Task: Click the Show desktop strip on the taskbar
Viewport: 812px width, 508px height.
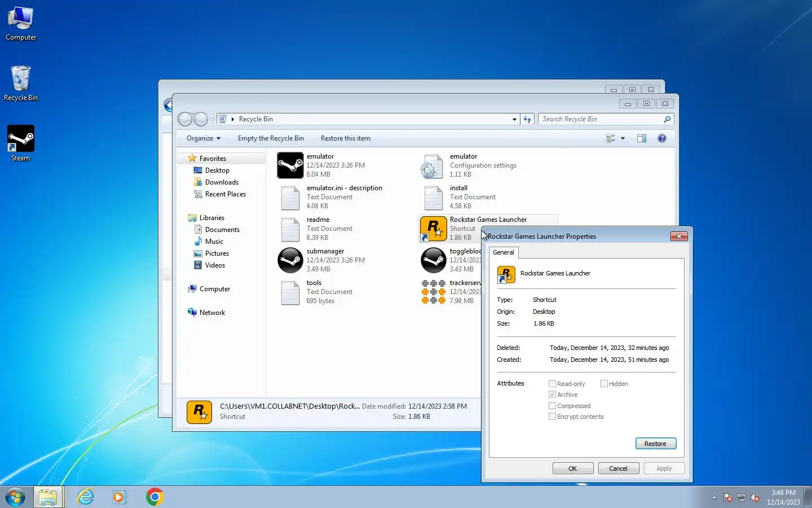Action: click(807, 497)
